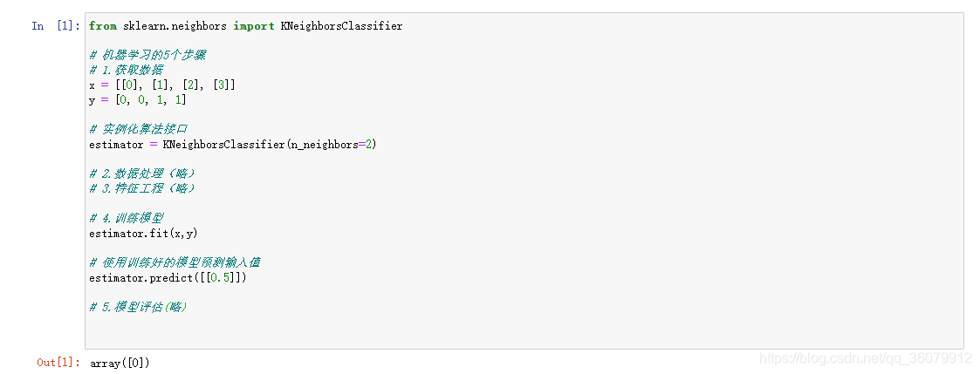Click the comment 2.数据处理（略）
The image size is (980, 374).
[142, 173]
